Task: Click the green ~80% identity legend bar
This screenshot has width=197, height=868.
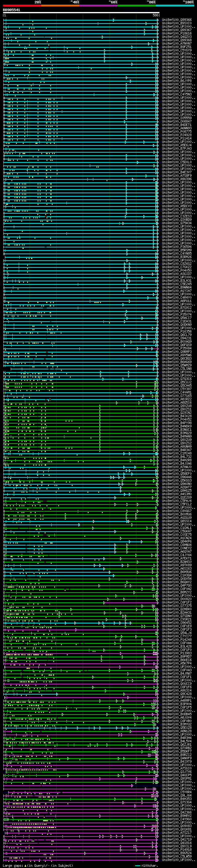Action: 137,6
